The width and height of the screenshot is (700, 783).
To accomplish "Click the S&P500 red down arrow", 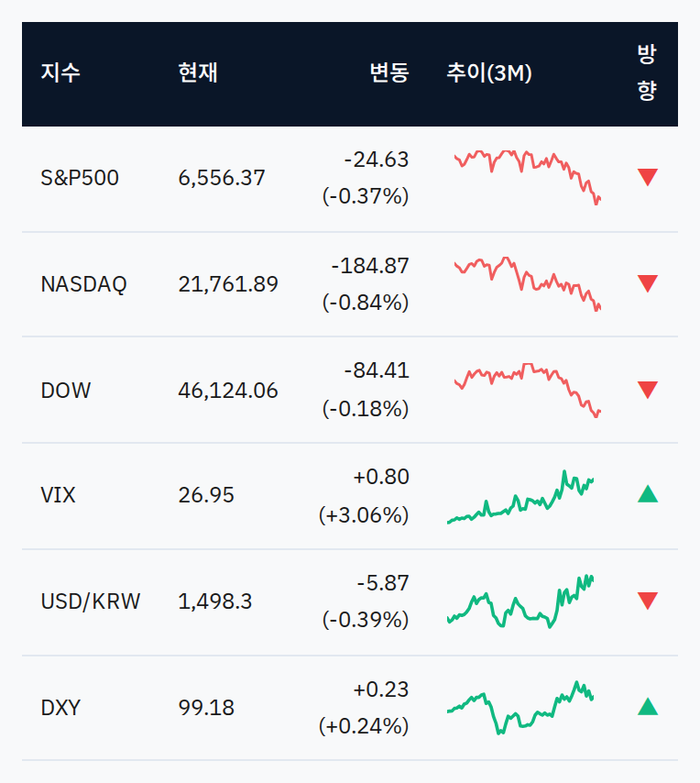I will 648,177.
